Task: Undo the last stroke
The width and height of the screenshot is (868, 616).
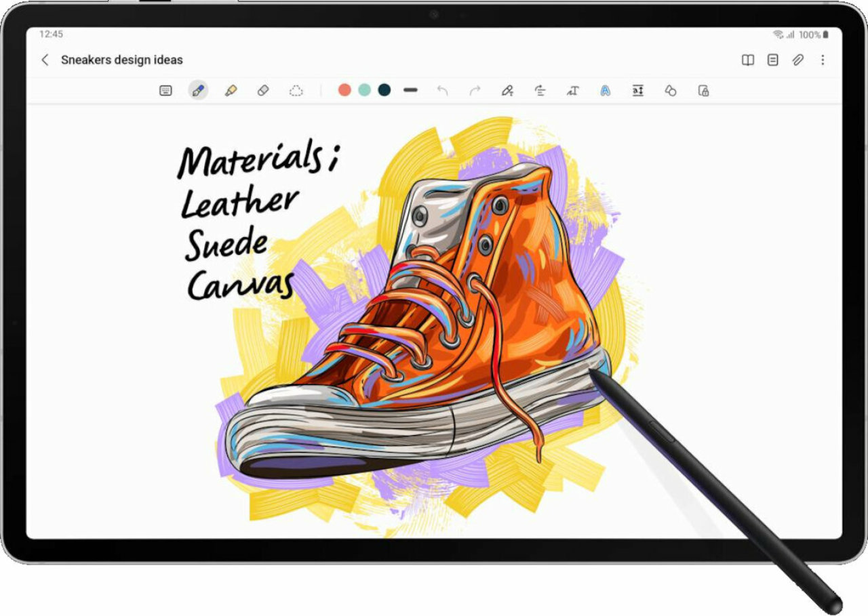Action: tap(442, 90)
